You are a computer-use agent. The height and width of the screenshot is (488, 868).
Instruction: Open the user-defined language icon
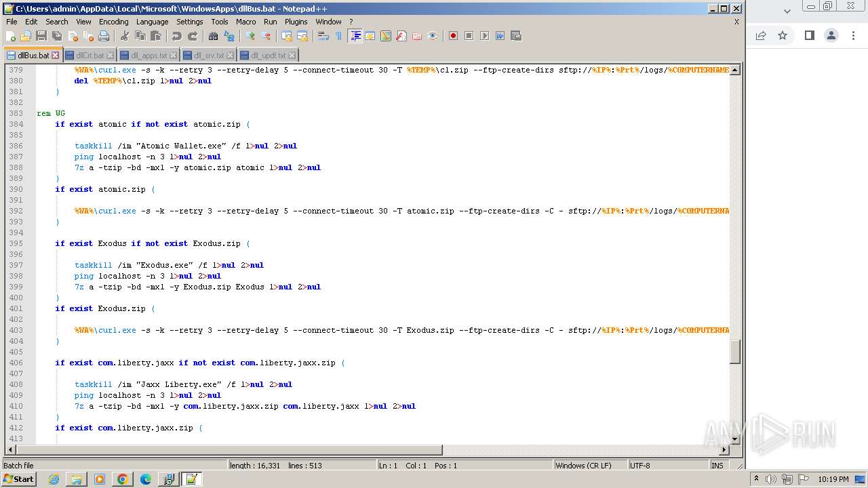tap(370, 36)
